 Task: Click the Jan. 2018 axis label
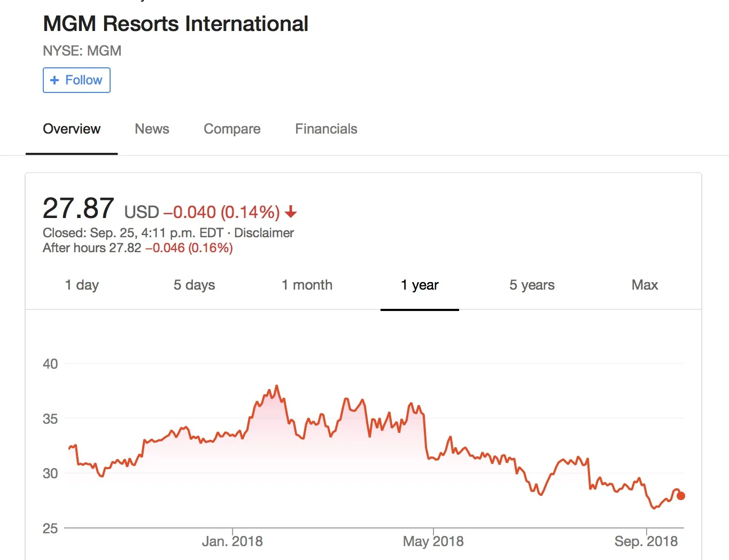pos(232,541)
